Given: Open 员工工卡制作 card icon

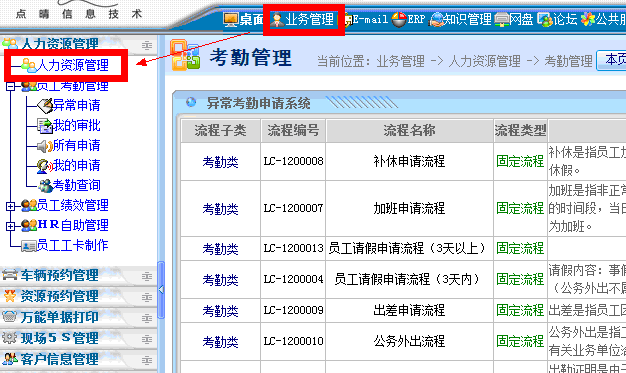Looking at the screenshot, I should 28,246.
